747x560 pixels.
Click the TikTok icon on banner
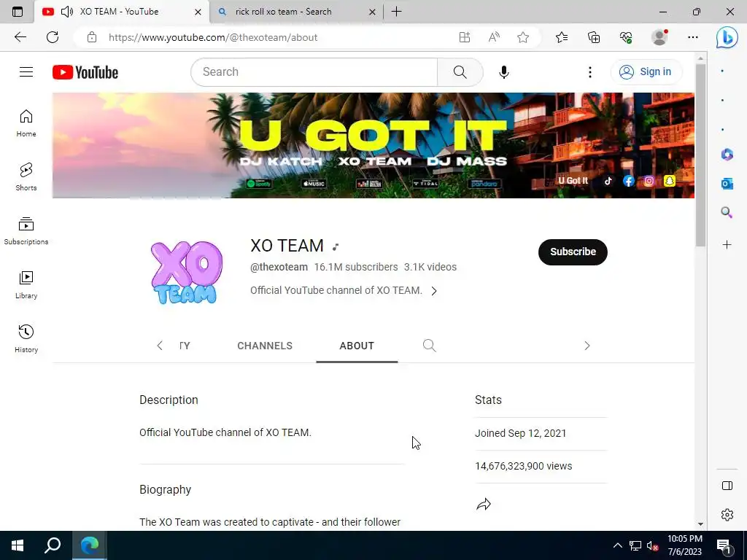click(608, 181)
